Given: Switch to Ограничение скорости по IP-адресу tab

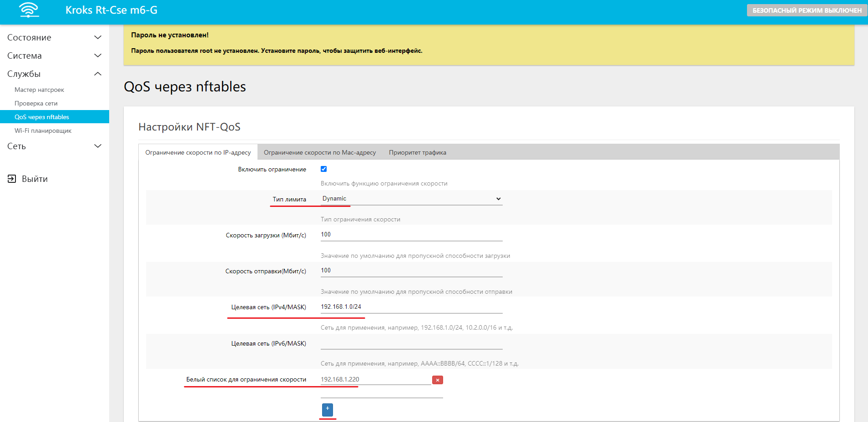Looking at the screenshot, I should point(198,152).
